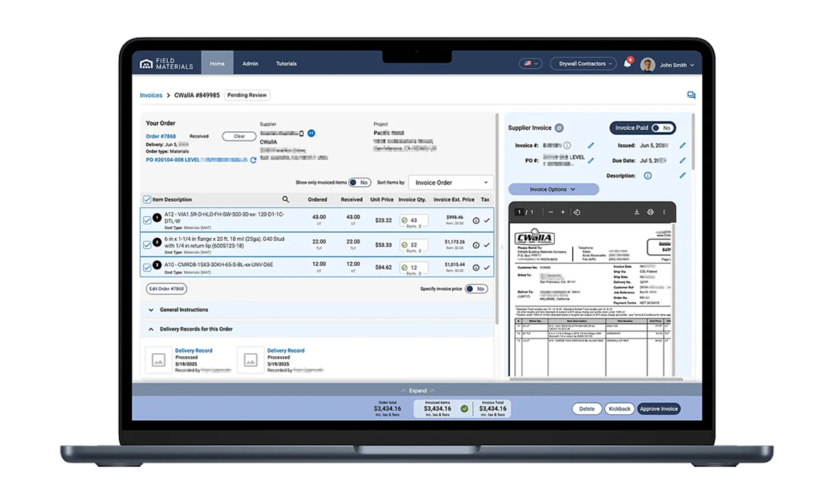The height and width of the screenshot is (504, 834).
Task: Uncheck the A12 - VIA1.5R item checkbox
Action: click(x=147, y=220)
